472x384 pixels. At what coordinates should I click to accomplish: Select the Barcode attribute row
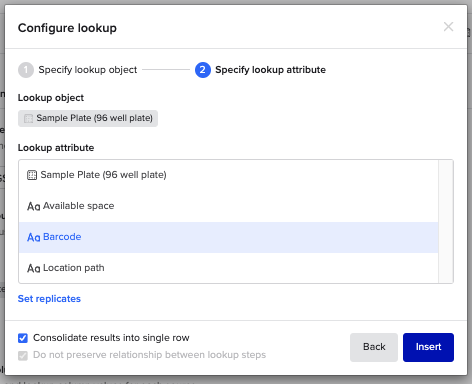coord(228,237)
